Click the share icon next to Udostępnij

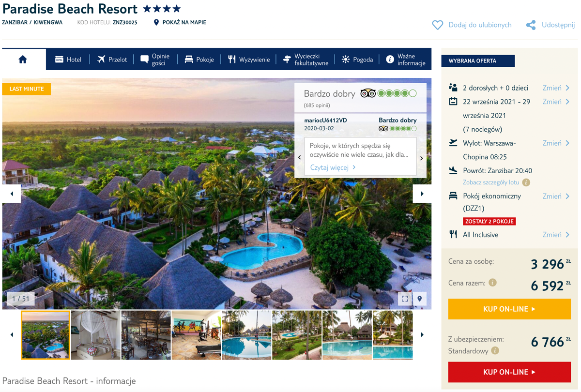pos(531,25)
